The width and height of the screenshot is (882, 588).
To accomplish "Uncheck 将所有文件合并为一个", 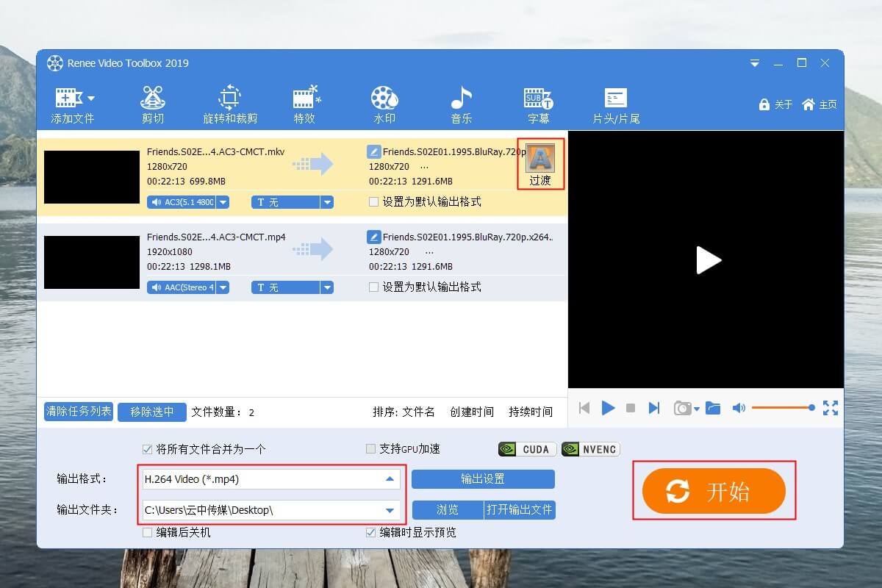I will (148, 448).
